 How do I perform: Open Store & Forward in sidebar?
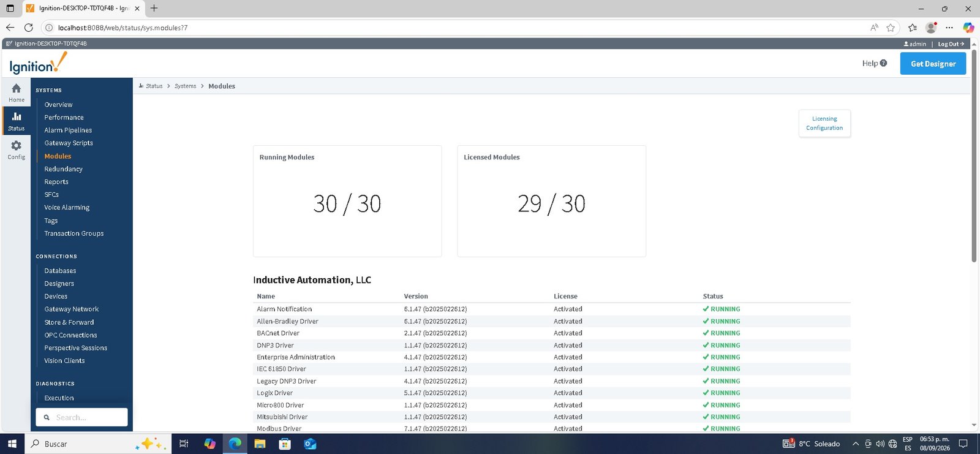pyautogui.click(x=69, y=322)
